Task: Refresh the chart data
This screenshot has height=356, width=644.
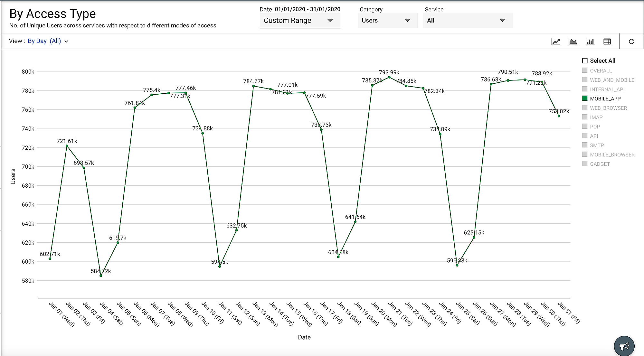Action: [631, 41]
